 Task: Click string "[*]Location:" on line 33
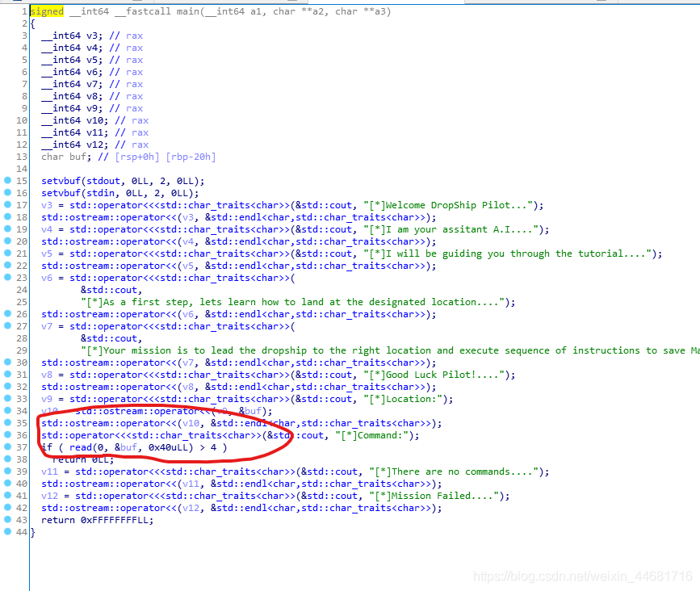tap(403, 399)
